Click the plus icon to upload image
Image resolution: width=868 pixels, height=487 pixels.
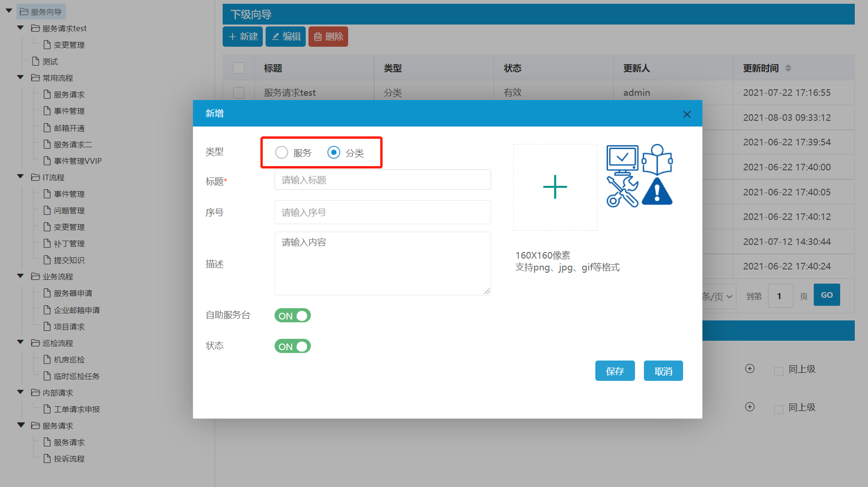click(x=555, y=187)
